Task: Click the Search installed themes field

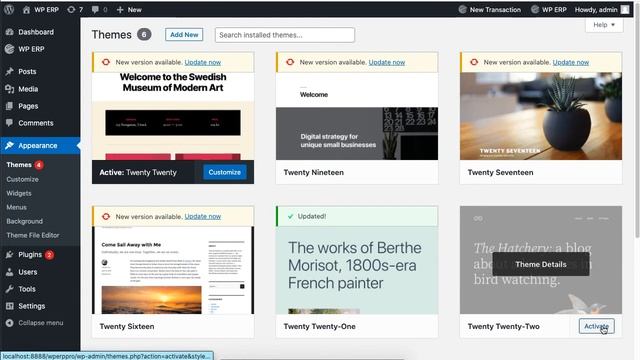Action: pos(285,35)
